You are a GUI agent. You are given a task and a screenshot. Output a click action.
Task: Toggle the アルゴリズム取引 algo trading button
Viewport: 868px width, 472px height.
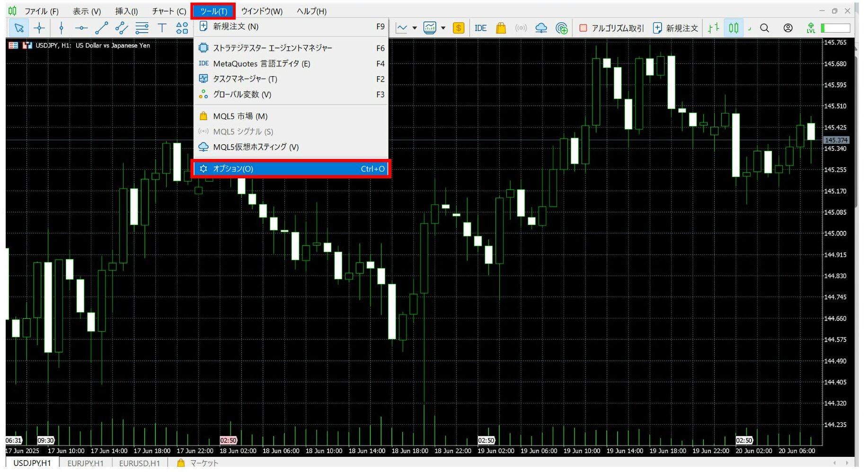point(611,28)
